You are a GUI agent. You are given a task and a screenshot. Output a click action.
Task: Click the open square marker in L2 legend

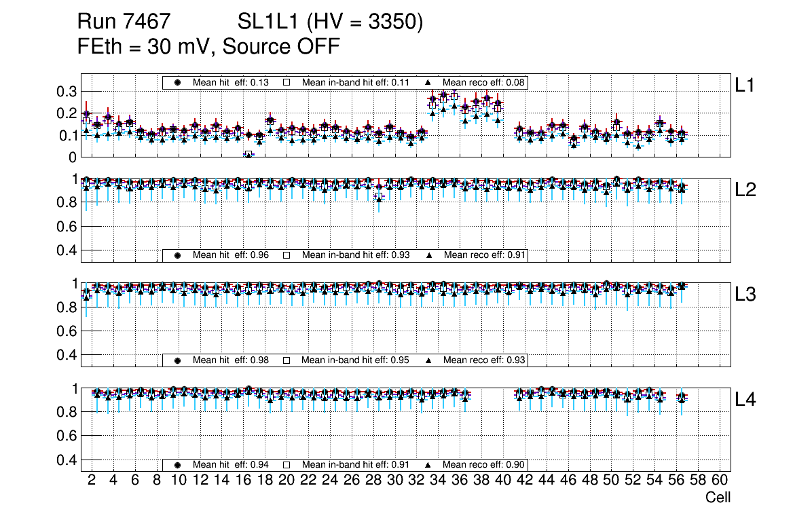tap(287, 255)
